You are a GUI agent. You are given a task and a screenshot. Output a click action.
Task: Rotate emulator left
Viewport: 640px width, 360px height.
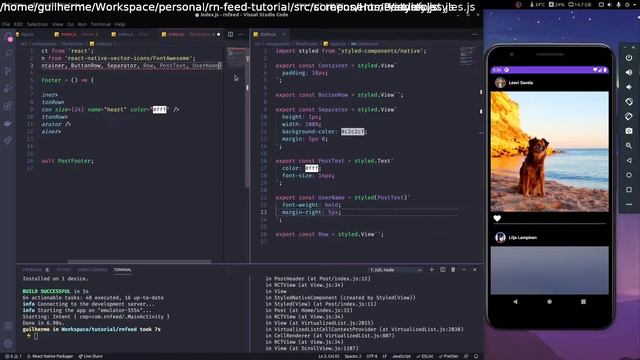tap(629, 102)
